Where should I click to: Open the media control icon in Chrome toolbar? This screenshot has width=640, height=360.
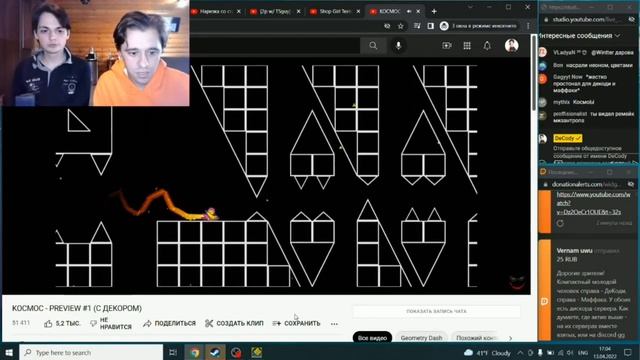(417, 26)
